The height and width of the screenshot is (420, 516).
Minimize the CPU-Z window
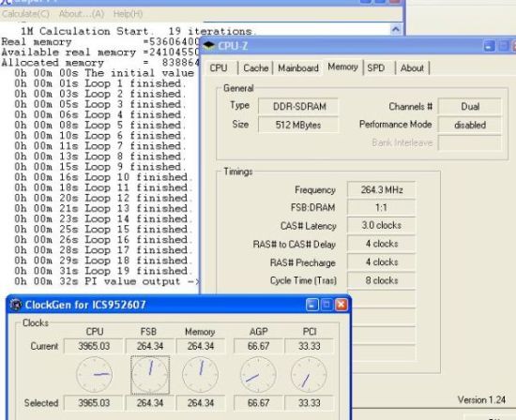coord(490,46)
